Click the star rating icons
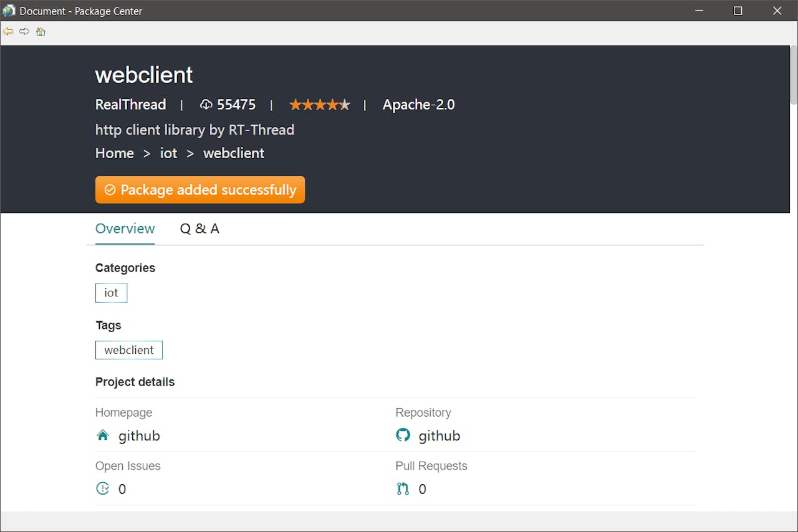The height and width of the screenshot is (532, 798). click(x=320, y=105)
